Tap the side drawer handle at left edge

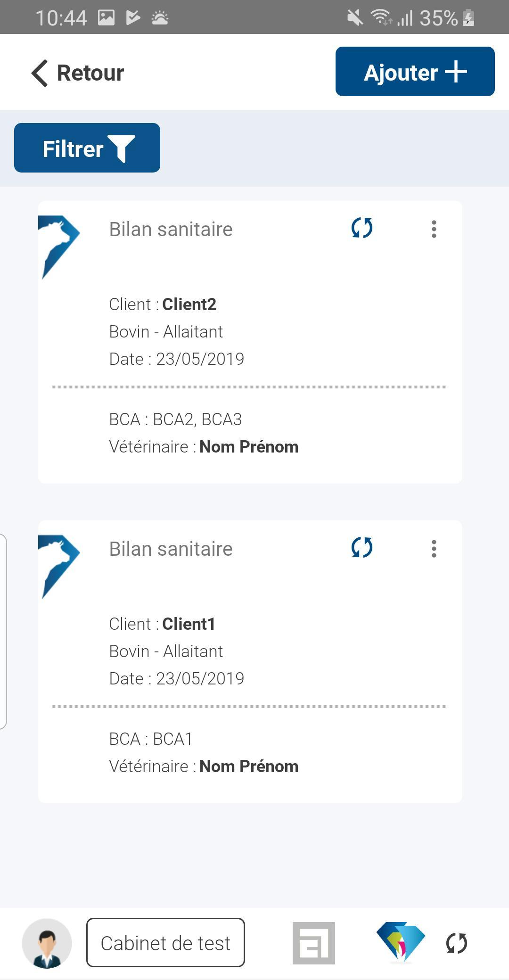[x=3, y=631]
